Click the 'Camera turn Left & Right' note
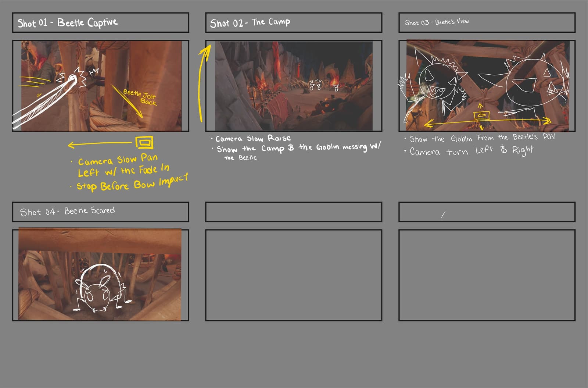Screen dimensions: 588x388 click(x=472, y=150)
